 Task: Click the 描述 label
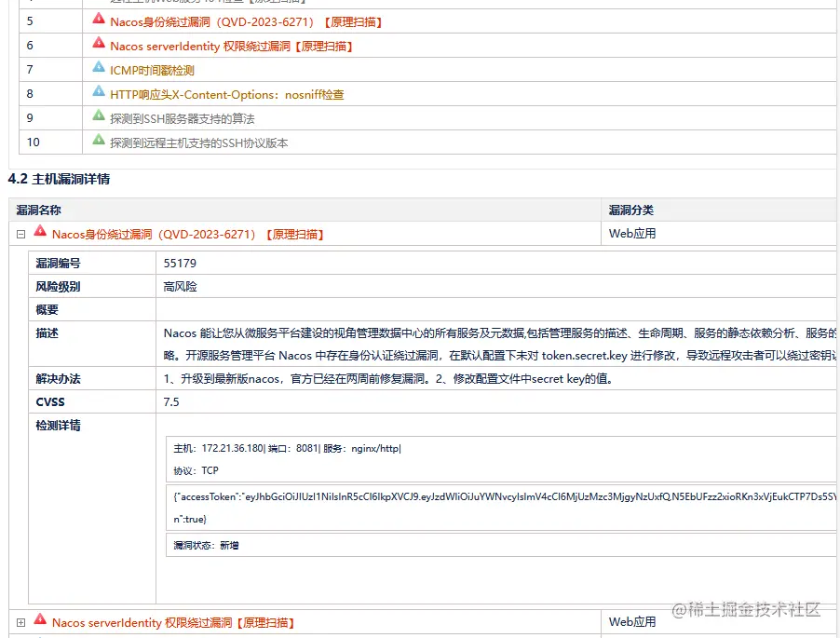click(x=47, y=333)
